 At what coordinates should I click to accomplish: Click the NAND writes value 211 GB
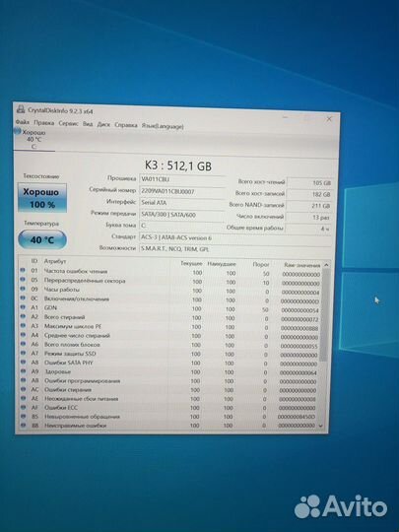(x=308, y=206)
